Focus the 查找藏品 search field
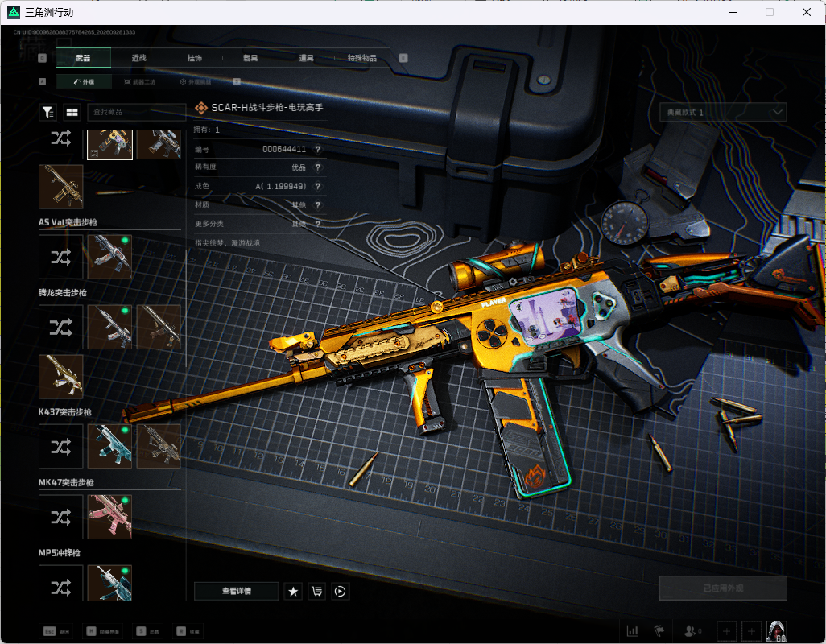 (x=136, y=112)
